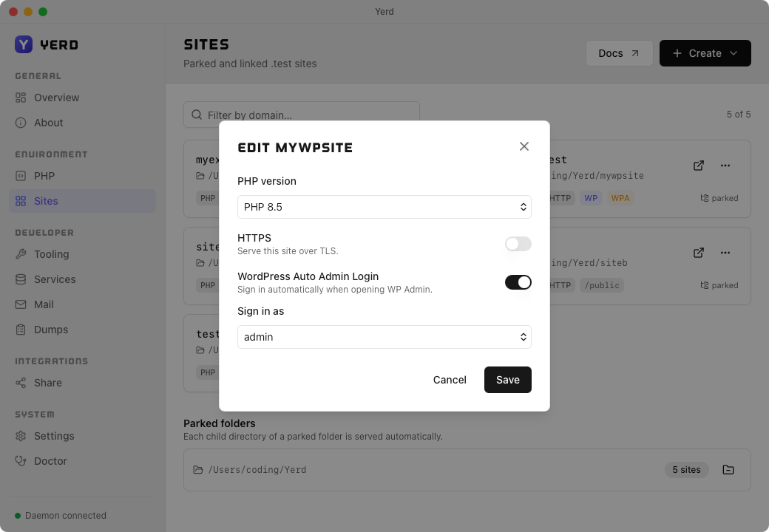The image size is (769, 532).
Task: Open the PHP version dropdown
Action: (384, 207)
